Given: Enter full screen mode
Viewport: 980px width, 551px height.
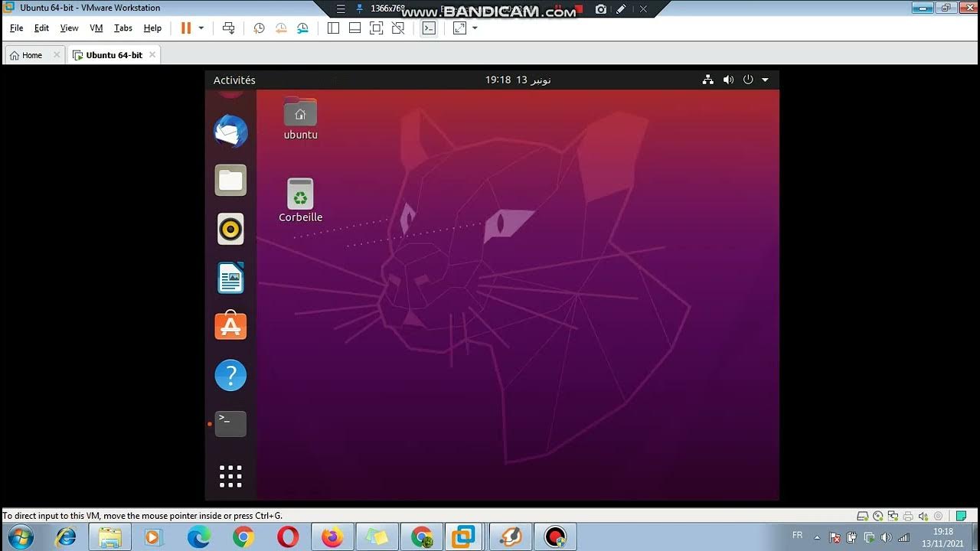Looking at the screenshot, I should click(x=376, y=28).
